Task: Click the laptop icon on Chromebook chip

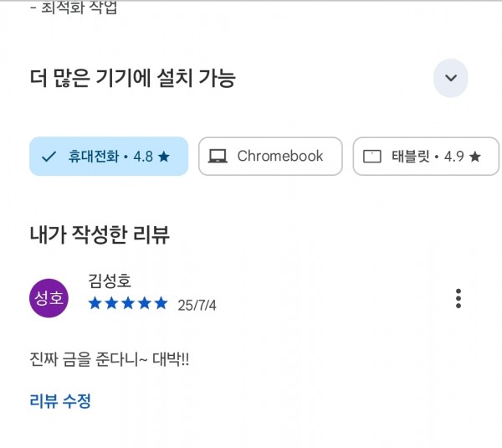Action: pyautogui.click(x=218, y=157)
